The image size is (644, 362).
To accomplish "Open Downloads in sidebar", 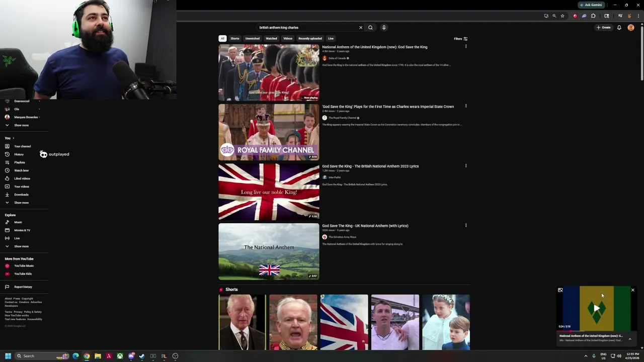I will [x=21, y=195].
